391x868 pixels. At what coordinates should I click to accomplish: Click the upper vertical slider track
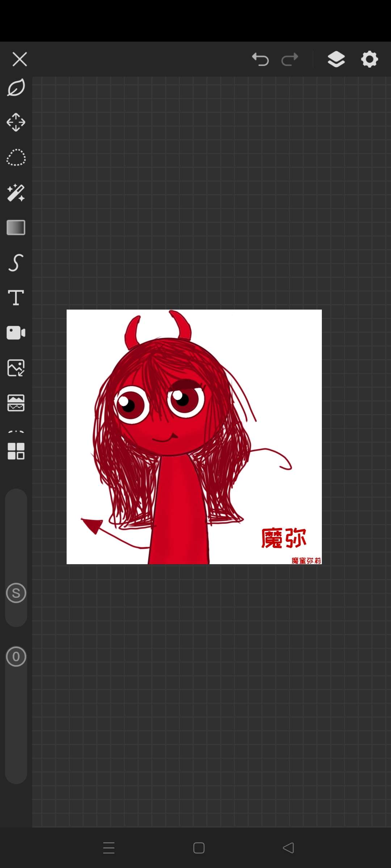click(16, 535)
